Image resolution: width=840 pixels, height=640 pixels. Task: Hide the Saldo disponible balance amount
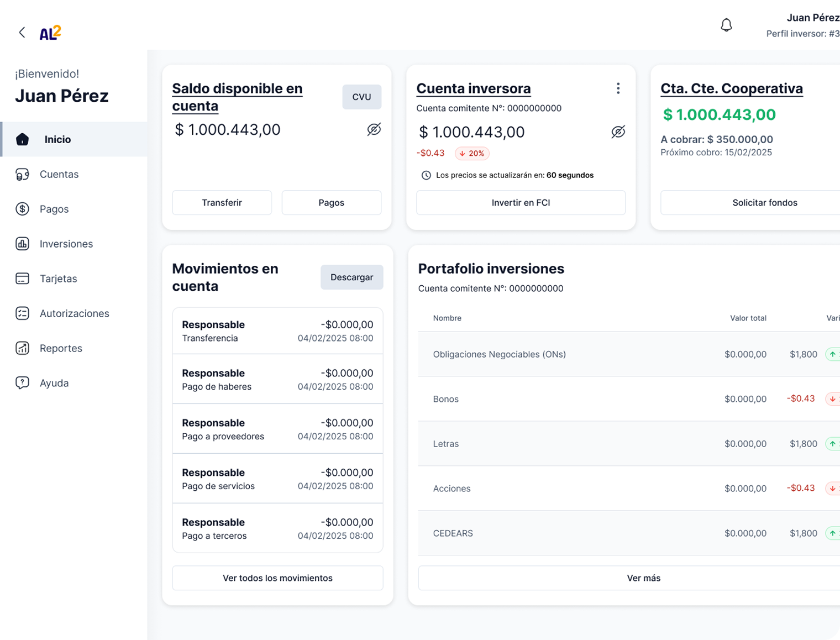tap(374, 129)
